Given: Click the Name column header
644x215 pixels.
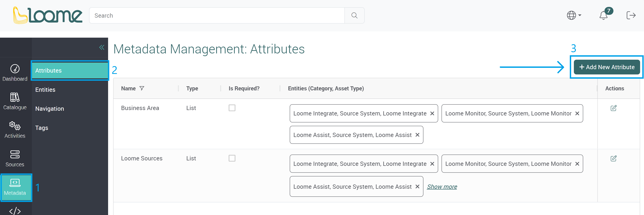Looking at the screenshot, I should 128,88.
